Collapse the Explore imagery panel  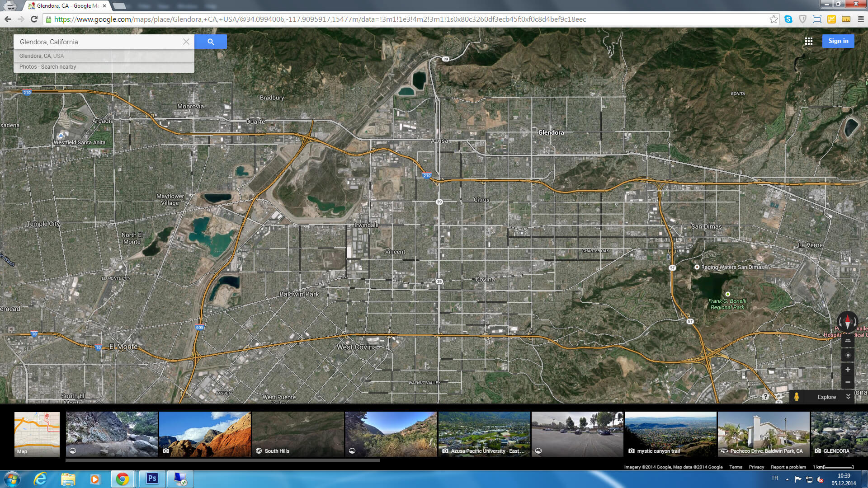tap(848, 397)
